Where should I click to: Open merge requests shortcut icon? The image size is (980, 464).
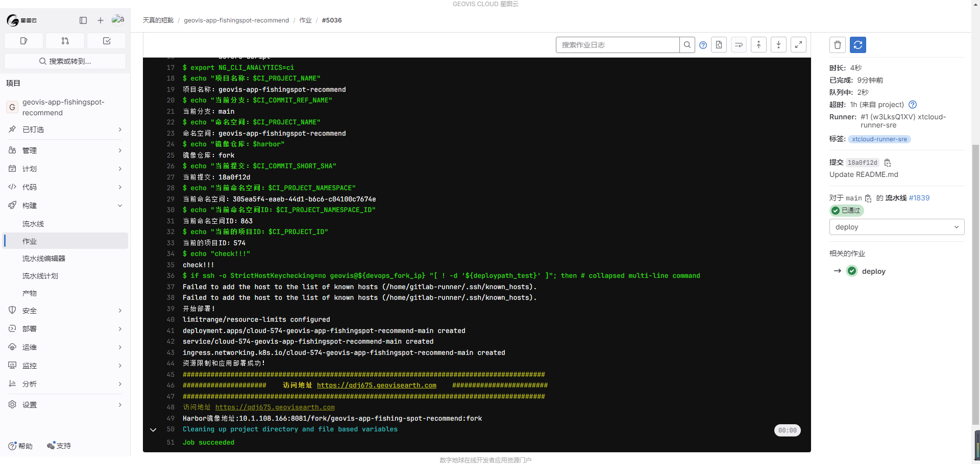(65, 41)
